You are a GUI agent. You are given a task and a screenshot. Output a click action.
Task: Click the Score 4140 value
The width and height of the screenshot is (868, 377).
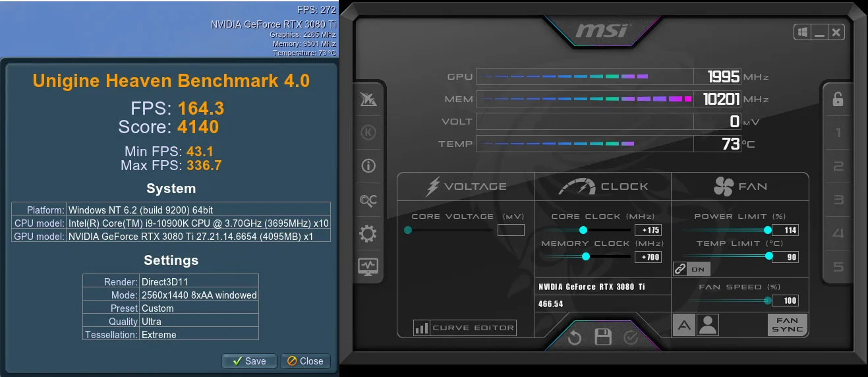tap(198, 127)
